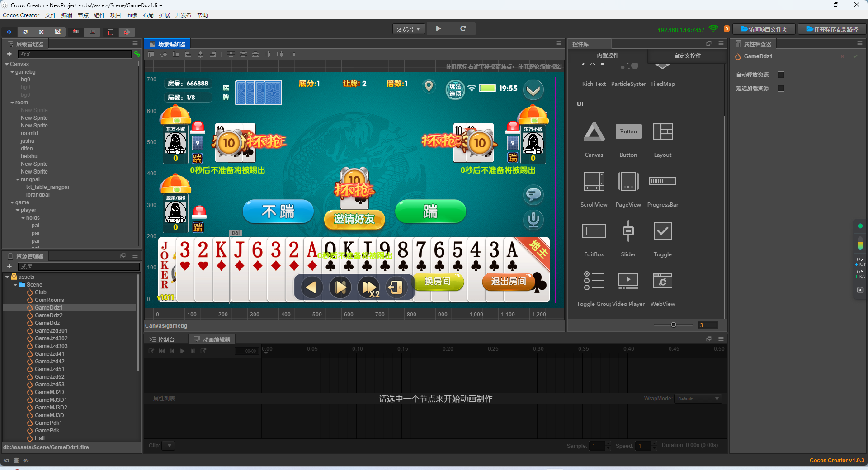Collapse the room node in hierarchy
868x470 pixels.
coord(12,103)
